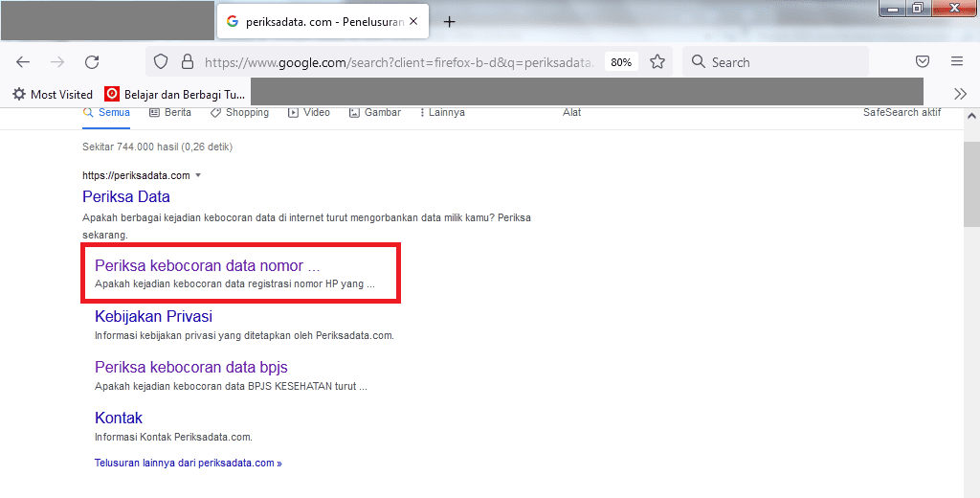This screenshot has height=498, width=980.
Task: Restore down the Firefox window
Action: click(918, 8)
